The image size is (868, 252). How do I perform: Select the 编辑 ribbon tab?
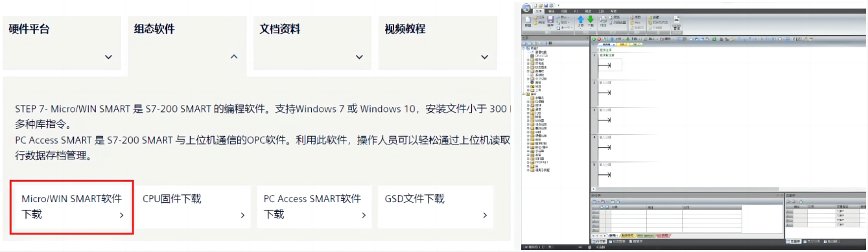(551, 11)
